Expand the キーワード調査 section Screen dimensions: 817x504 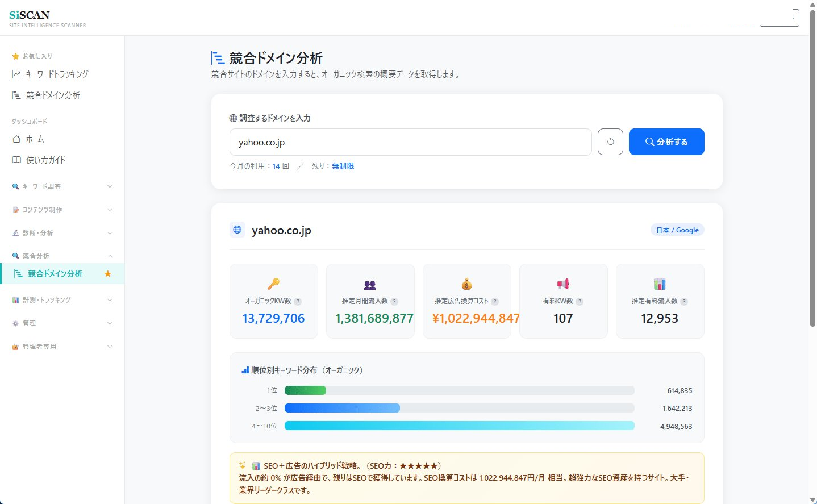pyautogui.click(x=62, y=186)
